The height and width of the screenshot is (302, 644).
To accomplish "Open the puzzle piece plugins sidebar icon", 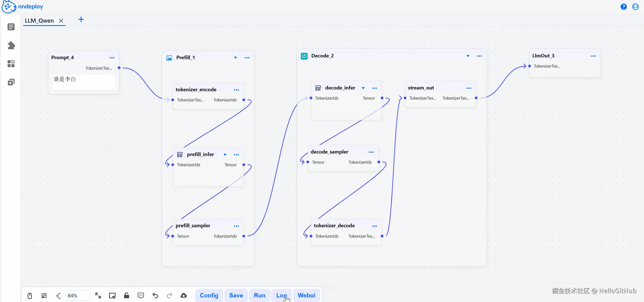I will pyautogui.click(x=11, y=46).
